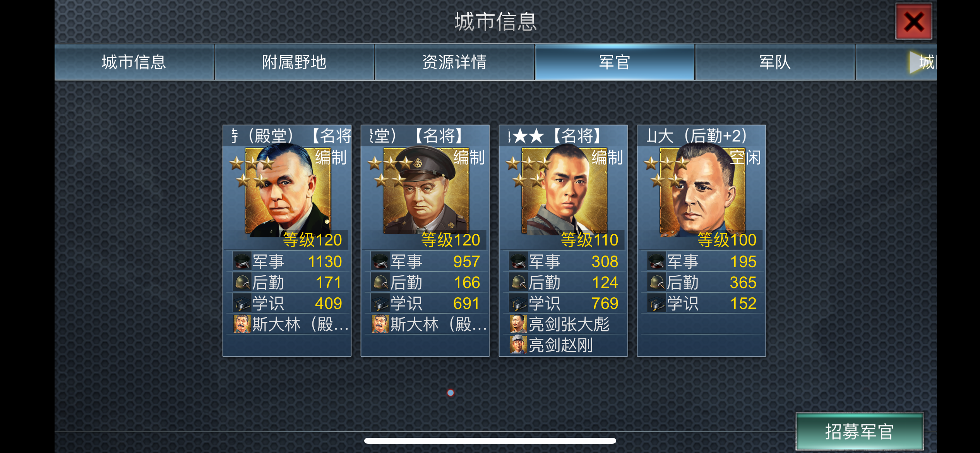Switch to the 城市信息 tab
The image size is (980, 453).
pyautogui.click(x=134, y=62)
